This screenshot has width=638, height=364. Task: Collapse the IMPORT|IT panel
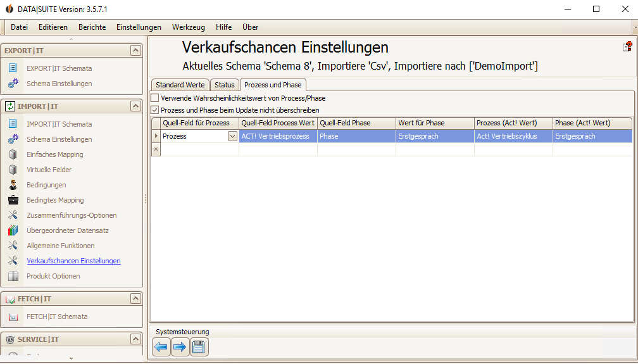coord(135,106)
